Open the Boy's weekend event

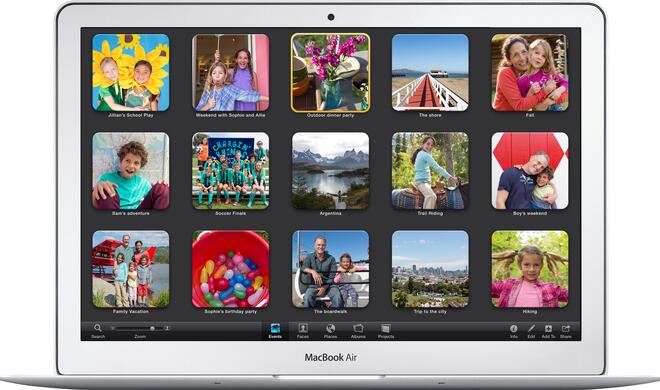pyautogui.click(x=530, y=171)
